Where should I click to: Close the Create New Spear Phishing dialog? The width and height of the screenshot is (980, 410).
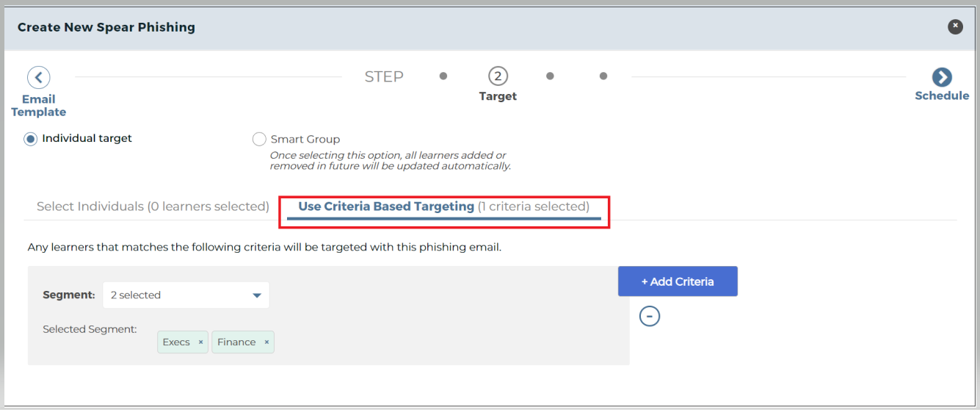(955, 26)
